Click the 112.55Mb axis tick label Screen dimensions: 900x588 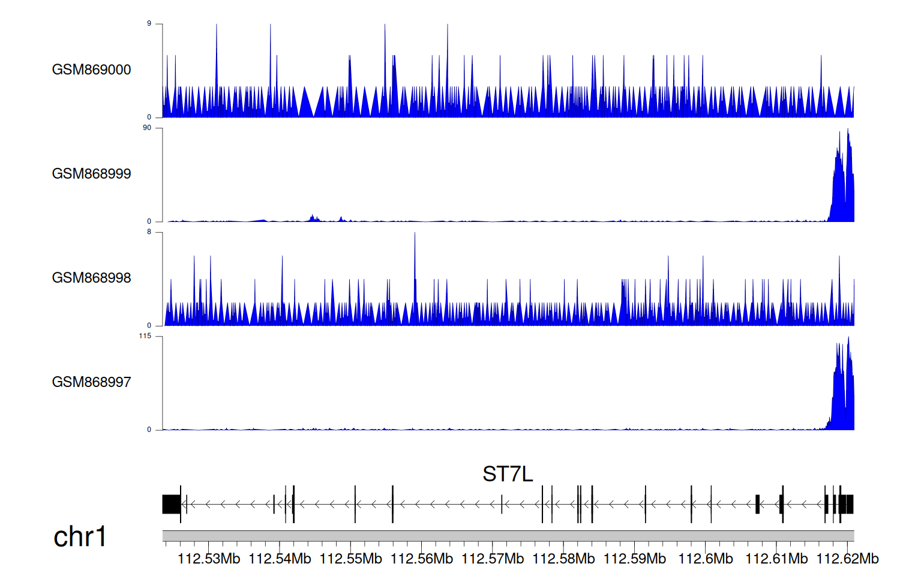tap(350, 559)
